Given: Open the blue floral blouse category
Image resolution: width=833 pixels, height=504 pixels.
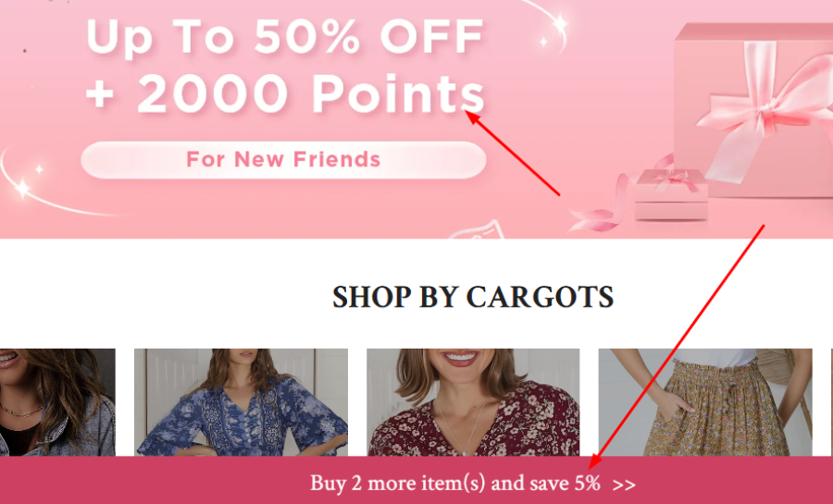Looking at the screenshot, I should coord(241,402).
